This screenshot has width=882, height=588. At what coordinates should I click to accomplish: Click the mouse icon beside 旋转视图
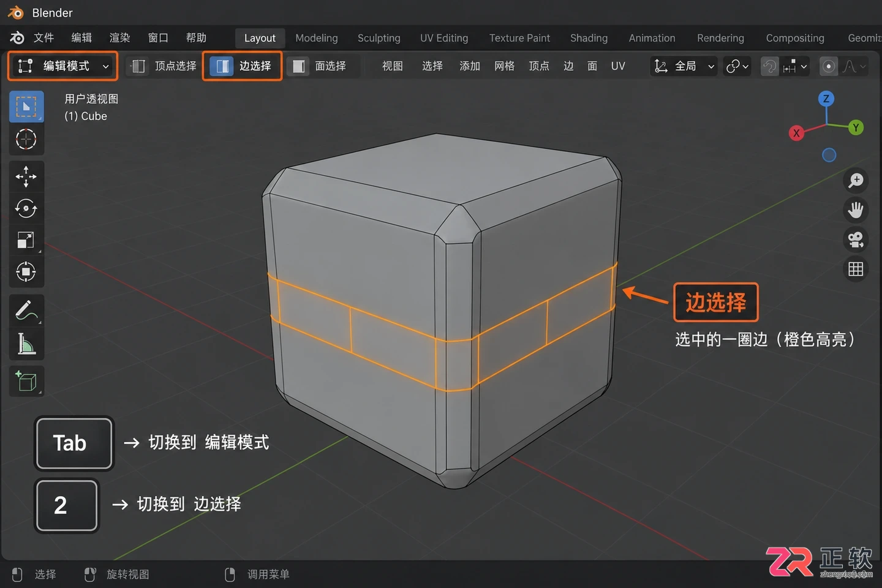[x=90, y=575]
